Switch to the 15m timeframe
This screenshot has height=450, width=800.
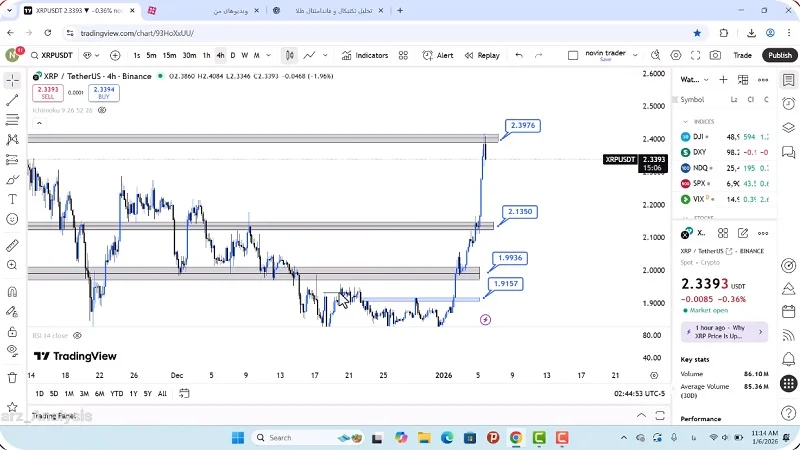(169, 56)
